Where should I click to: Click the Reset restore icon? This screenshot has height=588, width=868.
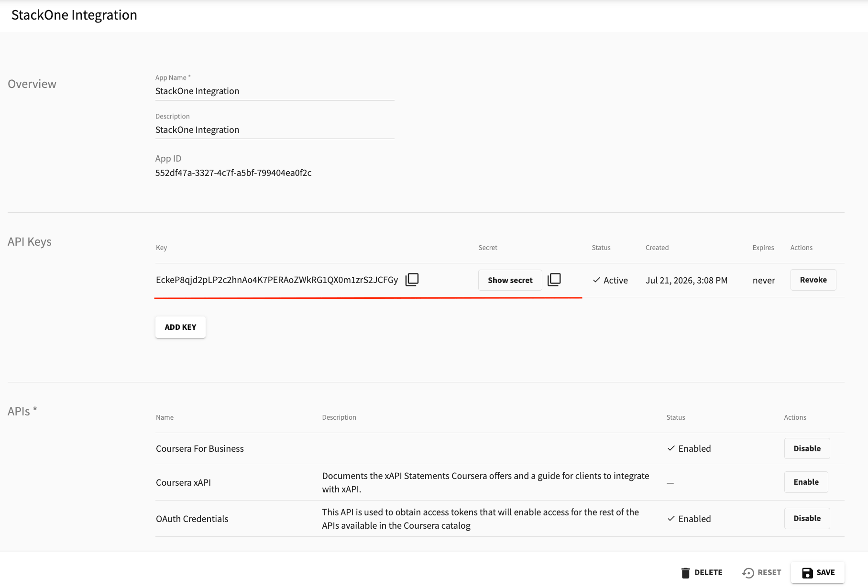[748, 573]
